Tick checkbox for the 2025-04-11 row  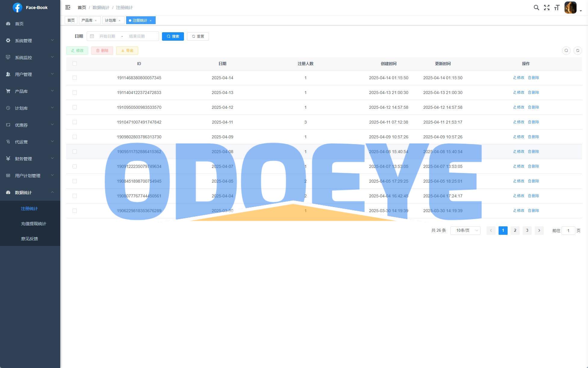[75, 122]
